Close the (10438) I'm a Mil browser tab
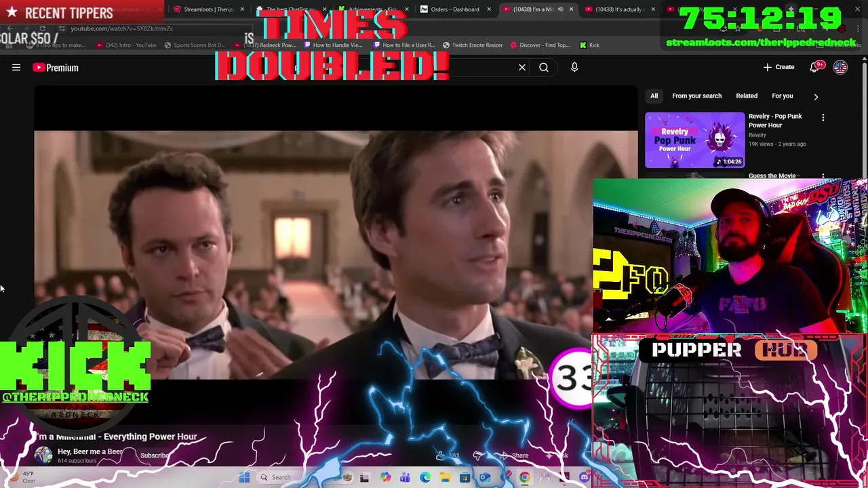Screen dimensions: 868x488 [571, 9]
